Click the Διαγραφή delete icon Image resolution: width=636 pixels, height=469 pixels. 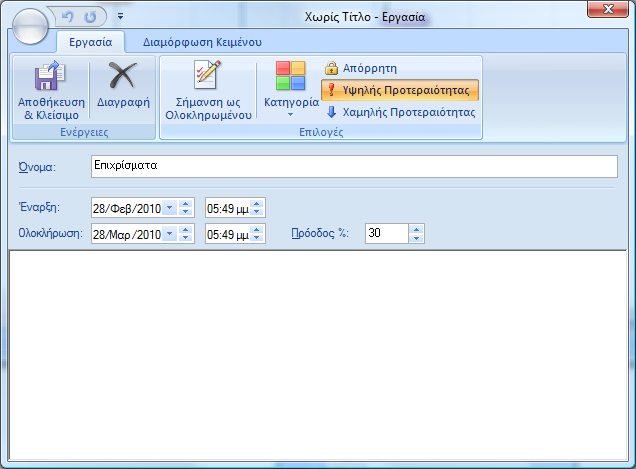123,77
